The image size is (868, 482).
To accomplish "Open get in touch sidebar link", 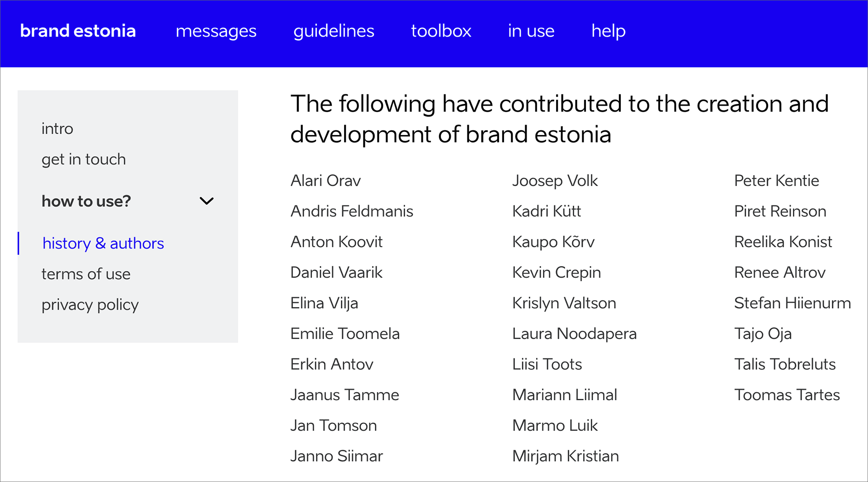I will [84, 159].
